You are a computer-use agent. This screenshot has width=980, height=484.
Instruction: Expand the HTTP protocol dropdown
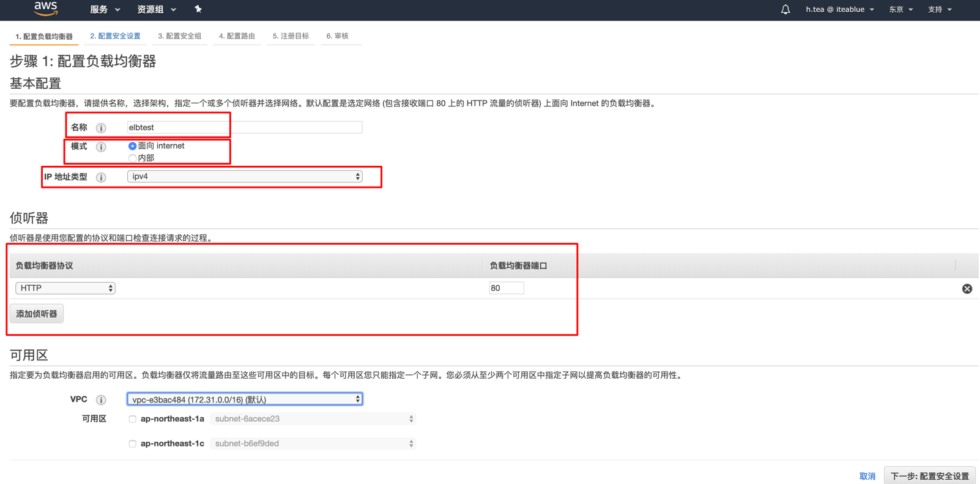[x=65, y=288]
